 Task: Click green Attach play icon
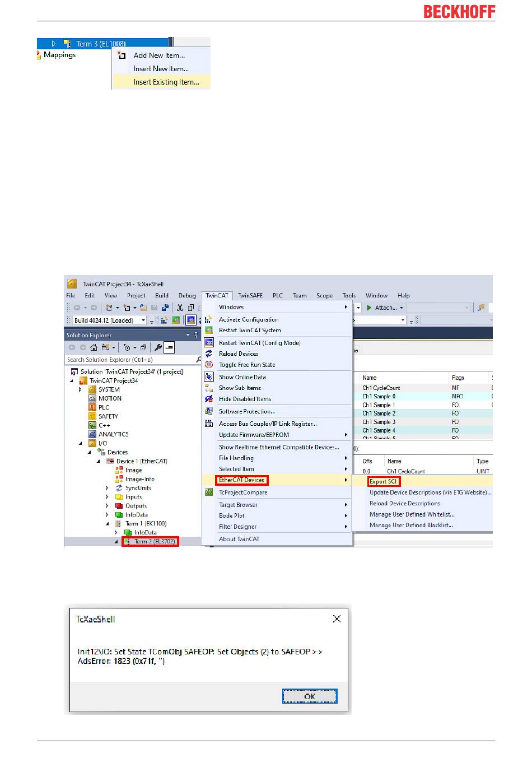369,308
